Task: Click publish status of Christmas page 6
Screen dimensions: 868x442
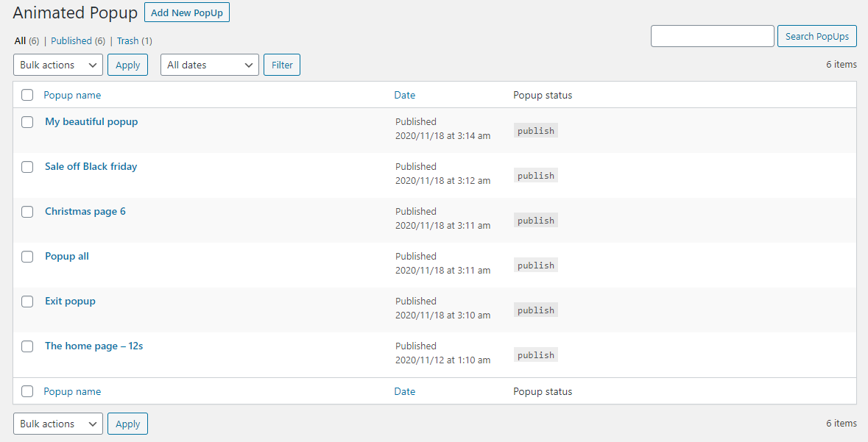Action: point(536,220)
